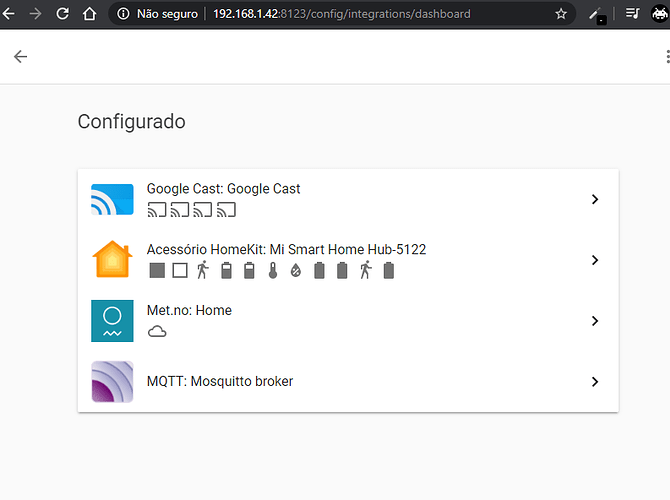This screenshot has width=670, height=500.
Task: Go to browser home page icon
Action: pos(89,14)
